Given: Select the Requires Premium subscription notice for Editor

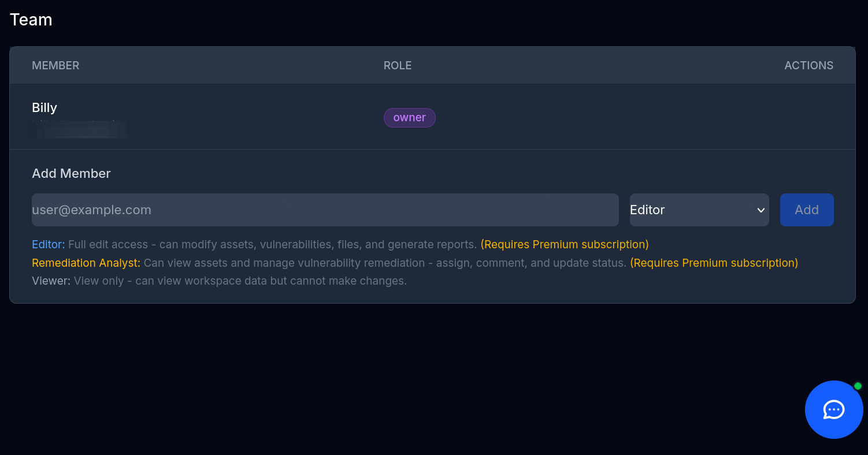Looking at the screenshot, I should click(564, 244).
